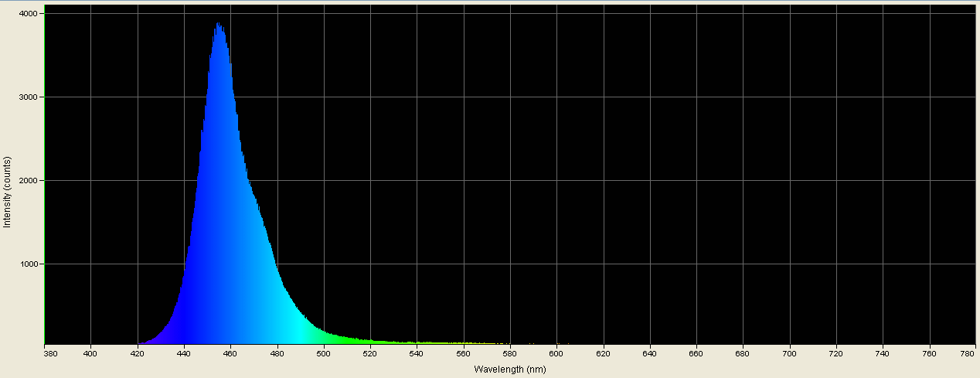Click the 460 wavelength axis tick label
The height and width of the screenshot is (378, 980).
tap(230, 354)
